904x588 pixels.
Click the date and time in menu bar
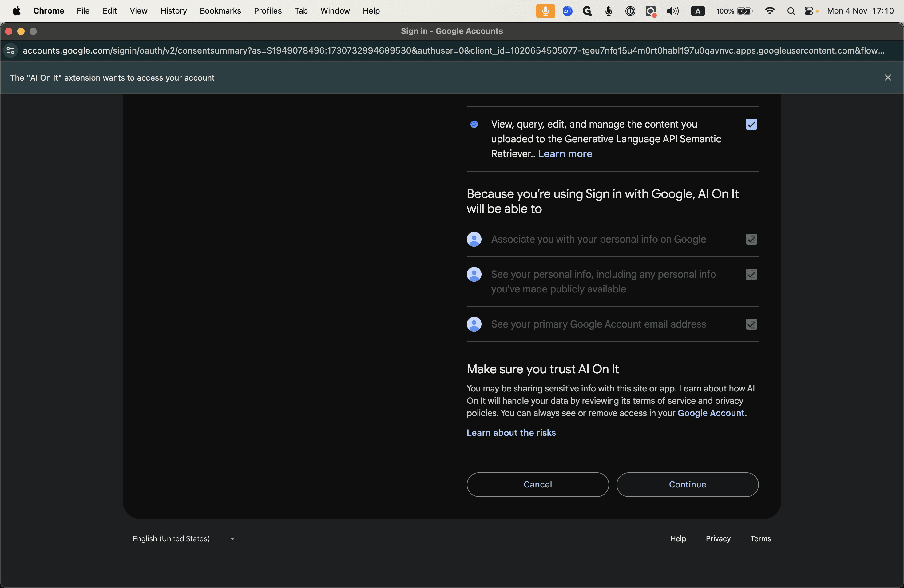click(x=860, y=11)
